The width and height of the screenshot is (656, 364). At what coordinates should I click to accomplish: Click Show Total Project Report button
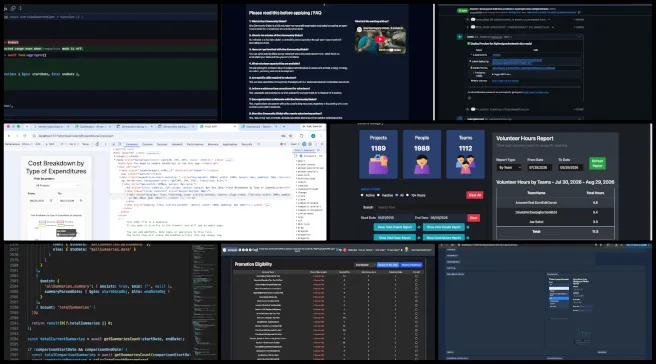(395, 227)
